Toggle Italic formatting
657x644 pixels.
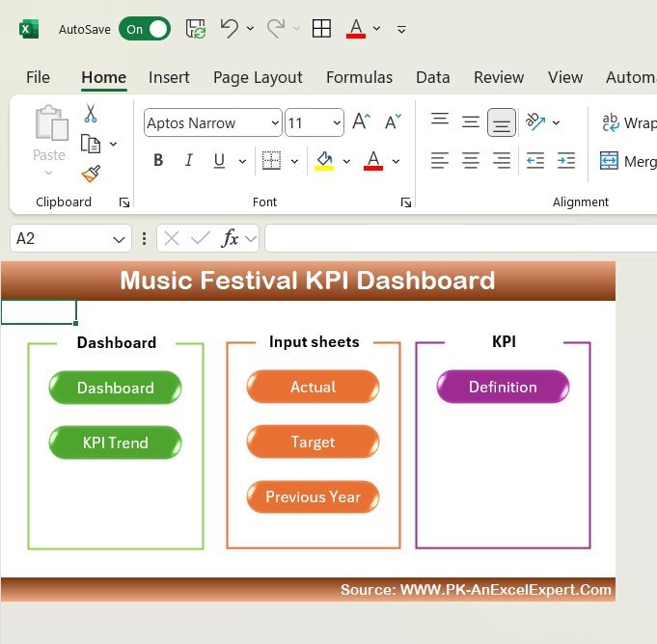(x=189, y=160)
